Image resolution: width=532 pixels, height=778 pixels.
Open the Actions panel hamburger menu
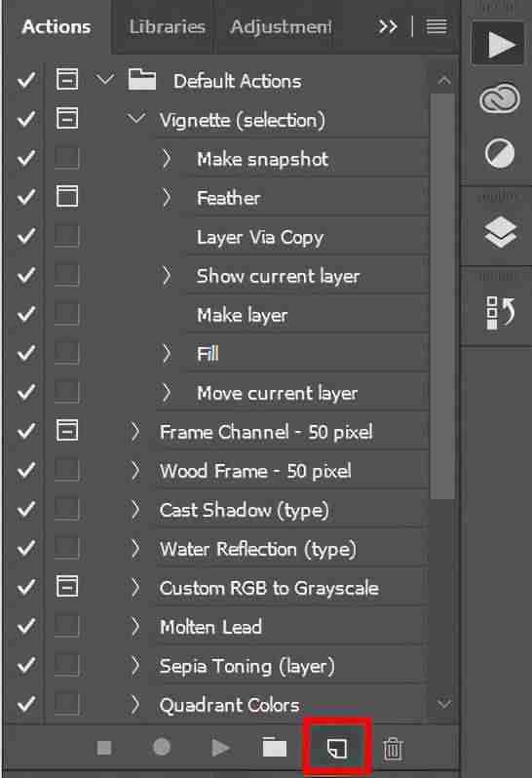(437, 26)
